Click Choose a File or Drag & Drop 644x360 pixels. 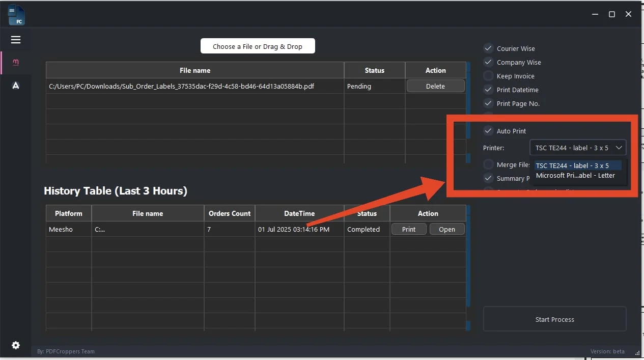pyautogui.click(x=258, y=46)
